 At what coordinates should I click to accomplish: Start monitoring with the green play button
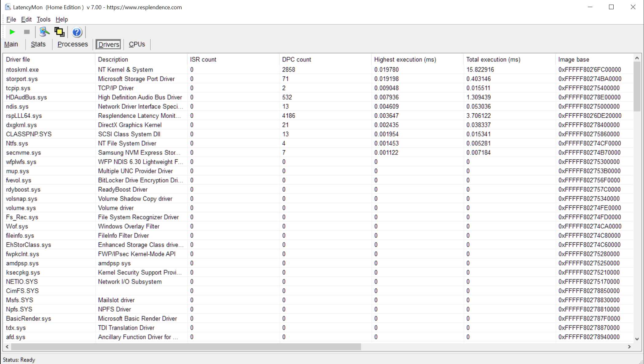pyautogui.click(x=12, y=32)
